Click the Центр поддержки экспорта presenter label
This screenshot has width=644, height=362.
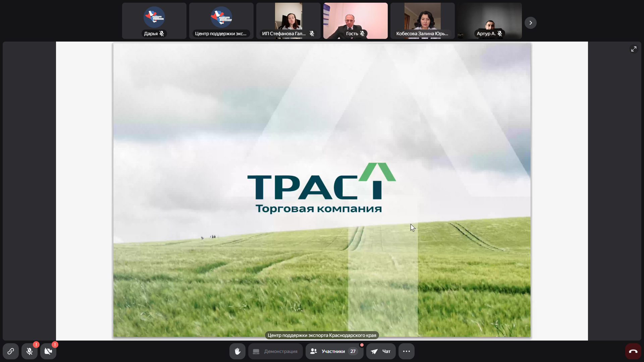point(322,335)
